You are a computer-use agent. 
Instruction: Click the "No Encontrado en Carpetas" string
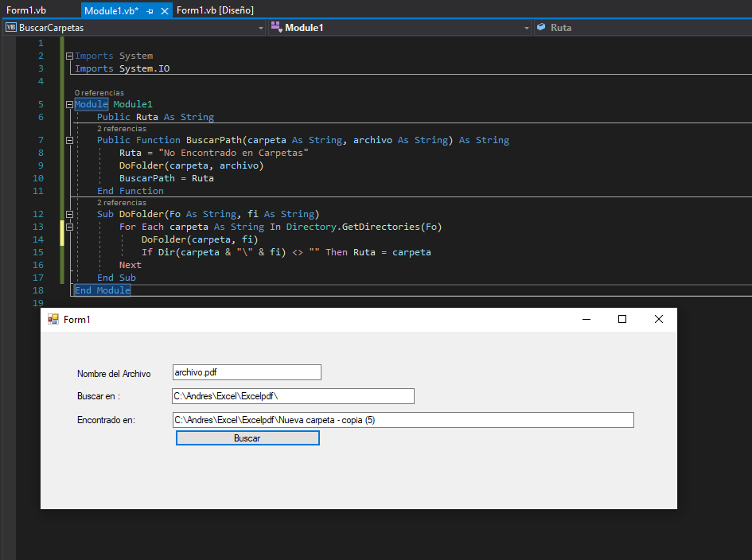coord(234,153)
